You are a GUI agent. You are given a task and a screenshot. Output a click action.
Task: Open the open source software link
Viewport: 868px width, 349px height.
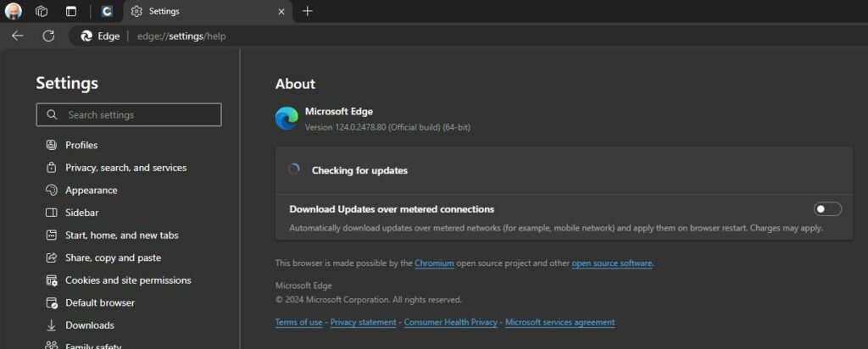[x=612, y=263]
